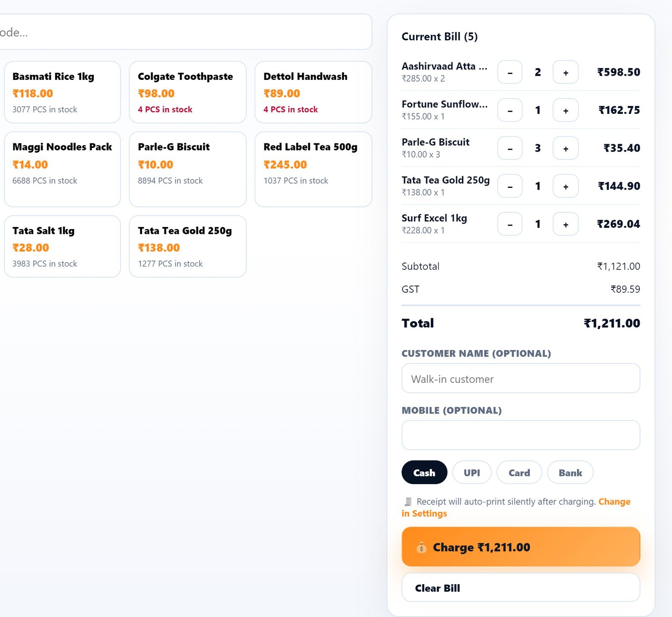Reduce Surf Excel 1kg quantity
Image resolution: width=672 pixels, height=617 pixels.
(x=510, y=224)
